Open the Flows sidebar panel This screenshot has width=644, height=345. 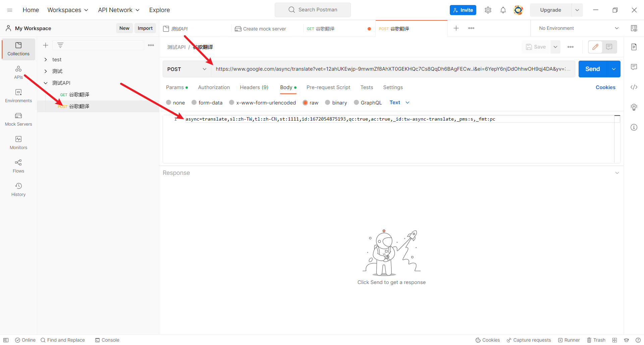18,166
